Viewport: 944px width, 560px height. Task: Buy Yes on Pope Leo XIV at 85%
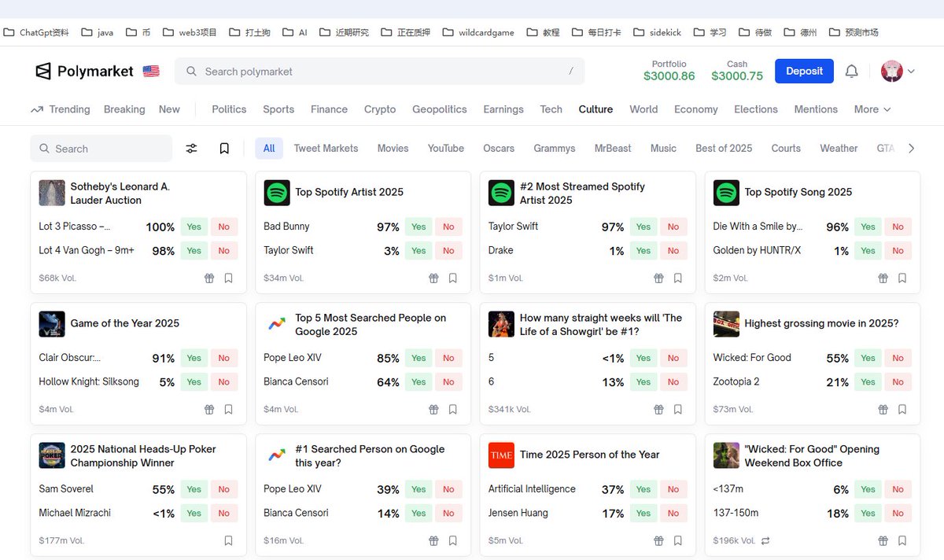click(x=419, y=358)
